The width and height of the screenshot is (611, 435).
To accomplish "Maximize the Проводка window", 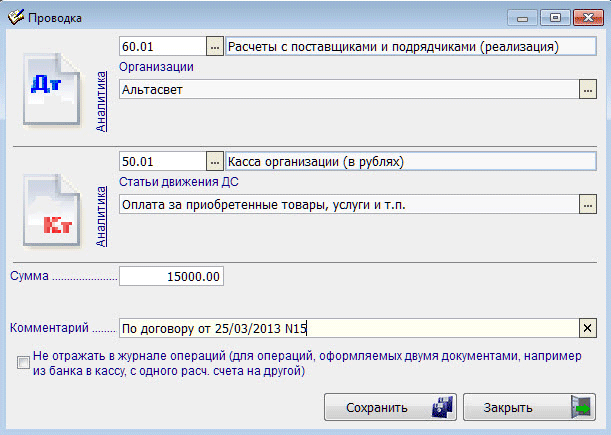I will [555, 18].
